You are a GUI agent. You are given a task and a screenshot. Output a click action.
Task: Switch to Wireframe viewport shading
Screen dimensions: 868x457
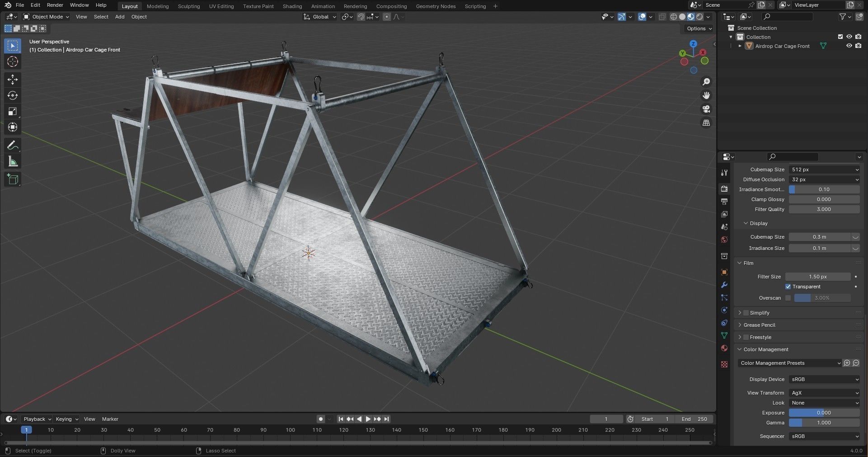[673, 17]
